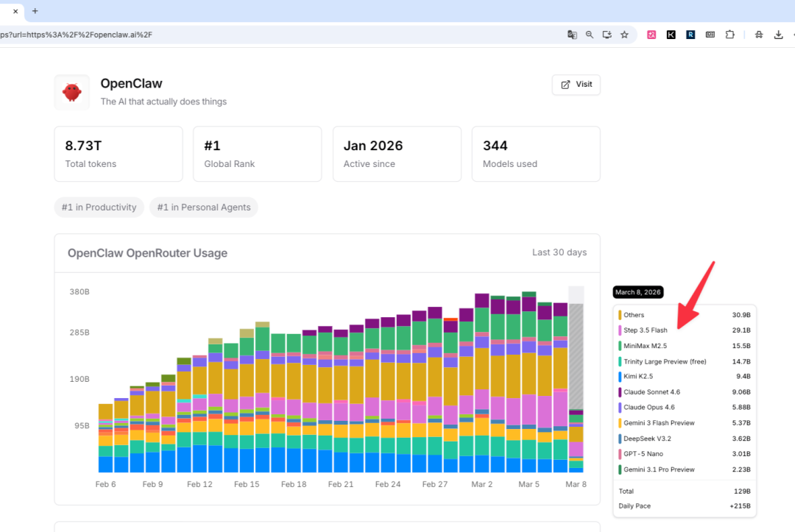Open the pink translate extension icon
Viewport: 795px width, 532px height.
pos(651,35)
